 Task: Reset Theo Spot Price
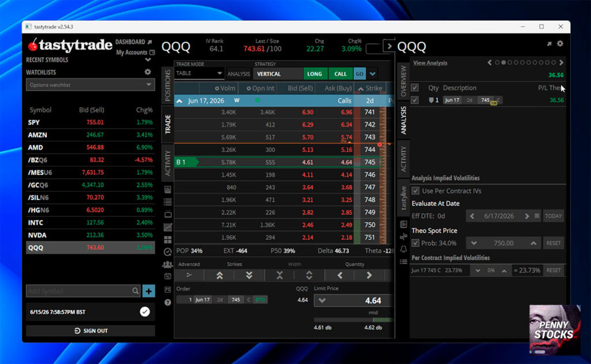pyautogui.click(x=553, y=243)
